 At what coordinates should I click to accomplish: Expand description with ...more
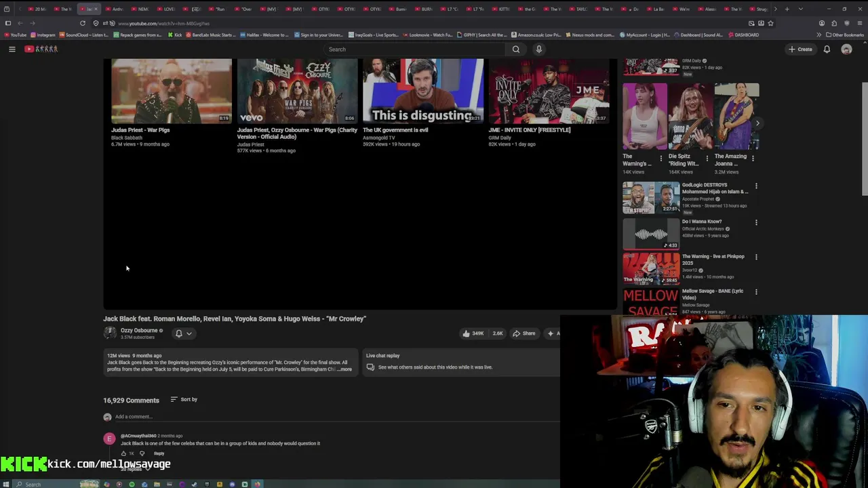coord(344,369)
